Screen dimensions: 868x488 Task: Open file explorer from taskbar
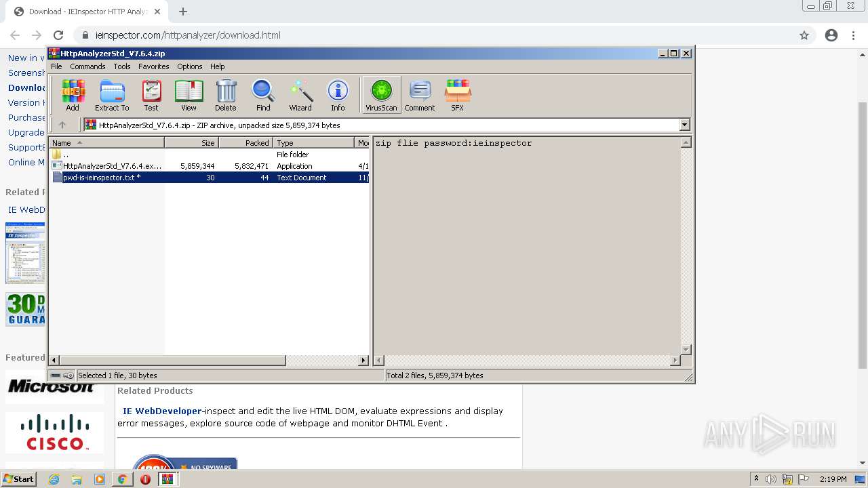click(77, 479)
